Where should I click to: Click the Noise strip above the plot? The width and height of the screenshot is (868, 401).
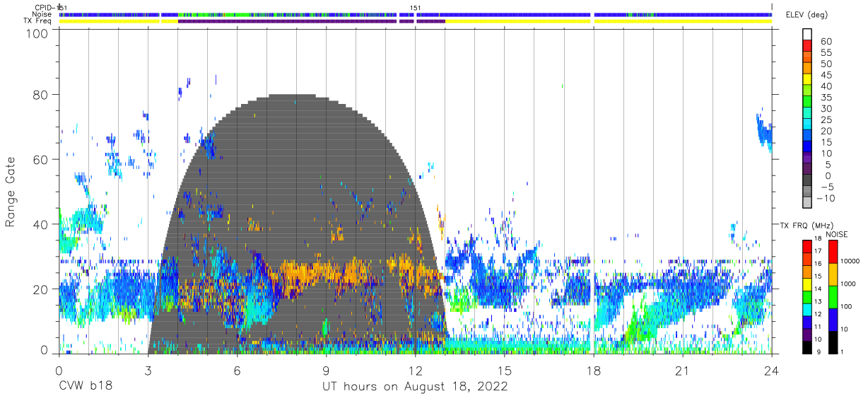click(x=415, y=14)
